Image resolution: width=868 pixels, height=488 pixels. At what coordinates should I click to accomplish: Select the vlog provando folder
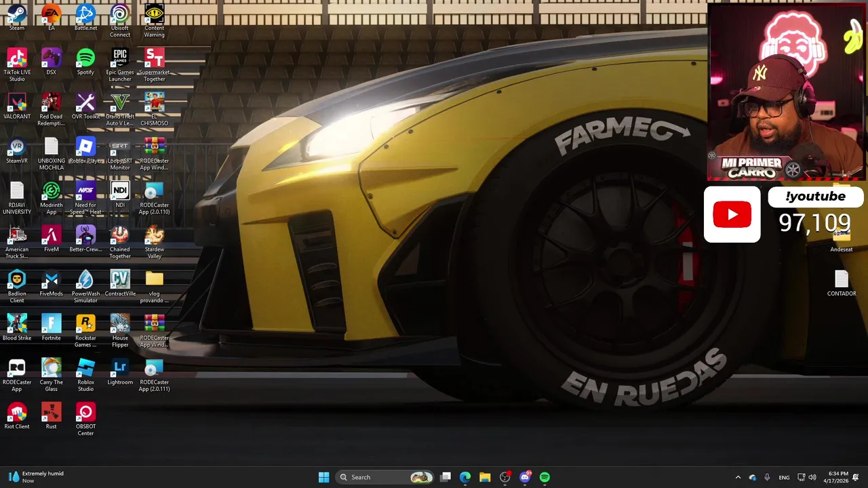point(154,286)
